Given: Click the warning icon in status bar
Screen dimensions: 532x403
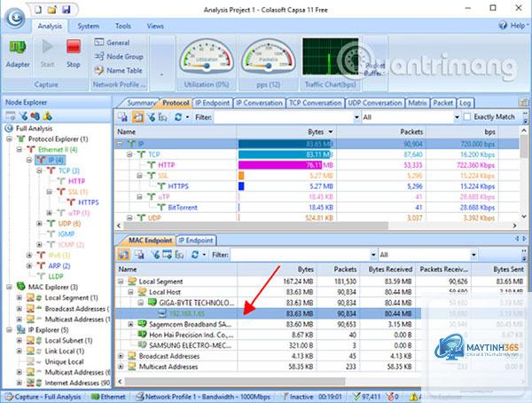Looking at the screenshot, I should click(x=414, y=397).
